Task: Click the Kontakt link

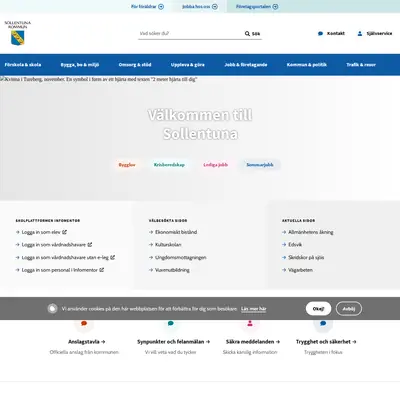Action: point(331,33)
